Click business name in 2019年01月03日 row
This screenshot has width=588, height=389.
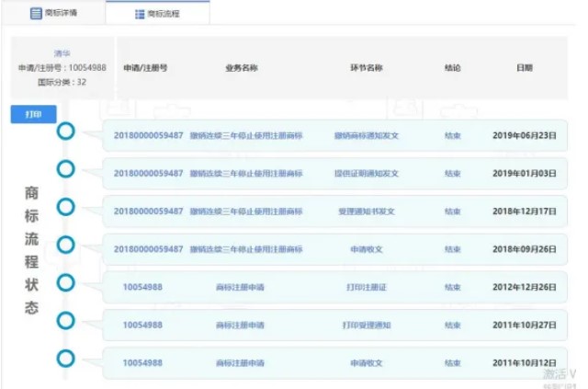[x=246, y=174]
